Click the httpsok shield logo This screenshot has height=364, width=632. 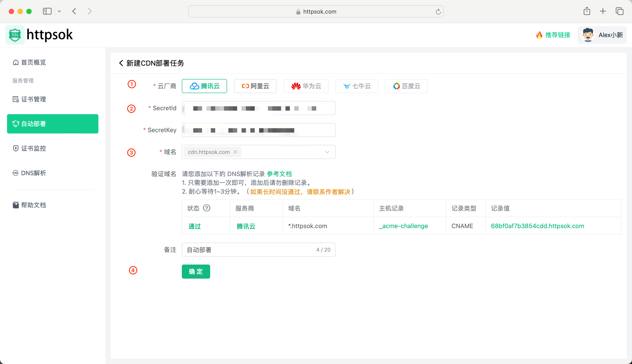14,35
